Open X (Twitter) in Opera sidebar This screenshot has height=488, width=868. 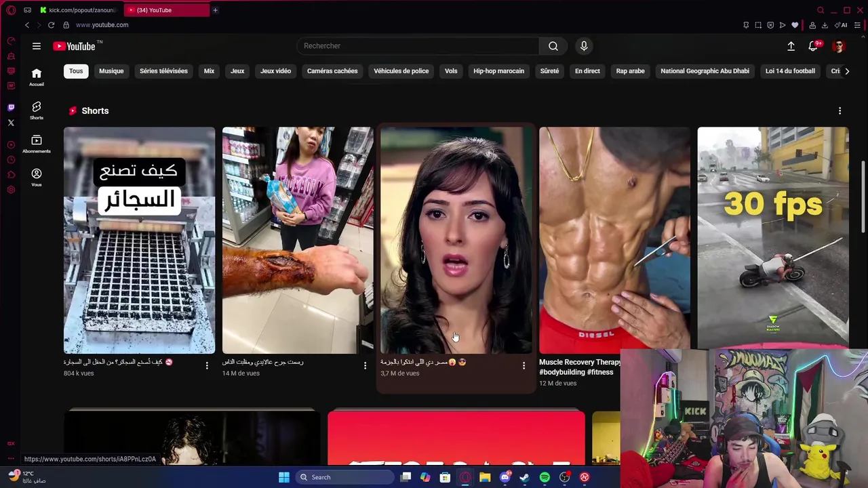point(11,123)
